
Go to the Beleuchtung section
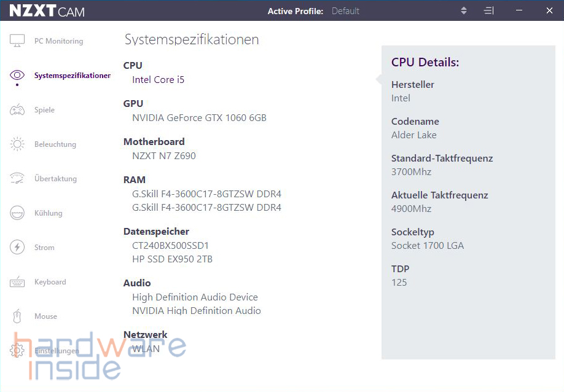(55, 144)
